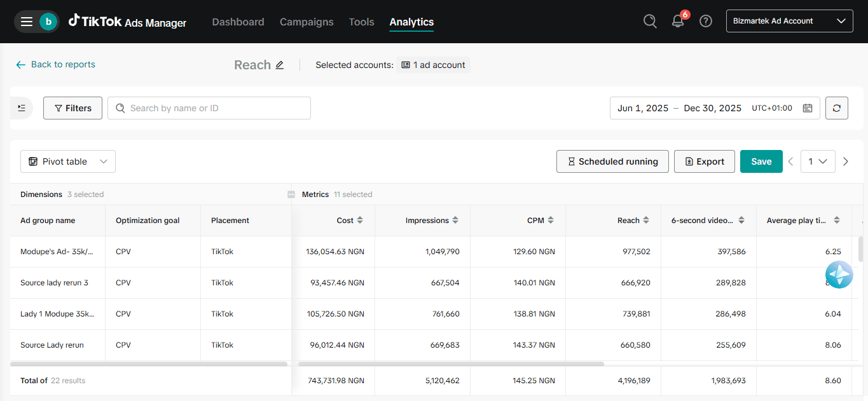Click the 'Ad group name' column header
868x401 pixels.
click(48, 221)
